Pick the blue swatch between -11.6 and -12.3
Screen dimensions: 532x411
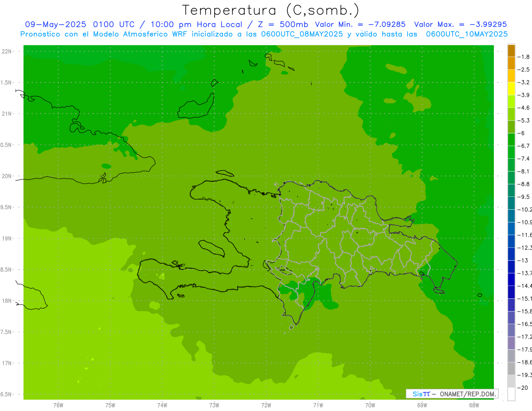pos(511,241)
